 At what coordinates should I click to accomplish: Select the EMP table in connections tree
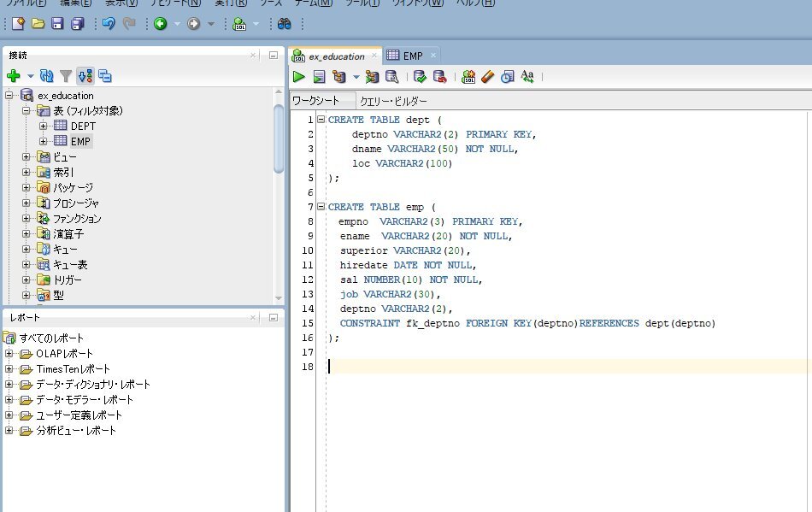(x=80, y=141)
